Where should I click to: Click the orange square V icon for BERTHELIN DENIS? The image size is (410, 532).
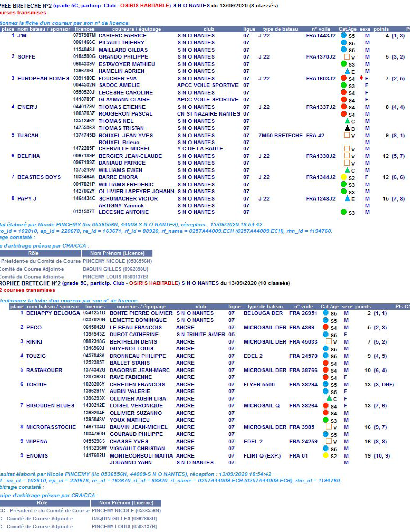click(x=329, y=341)
